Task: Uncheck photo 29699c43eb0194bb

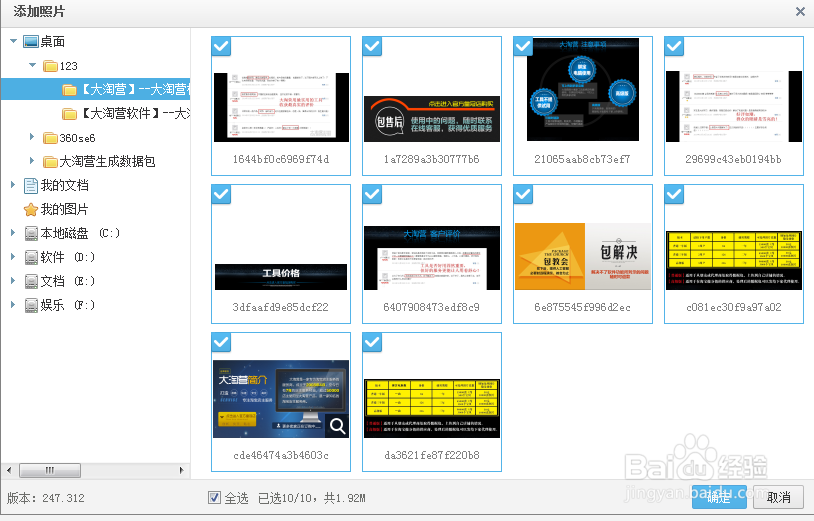Action: 674,46
